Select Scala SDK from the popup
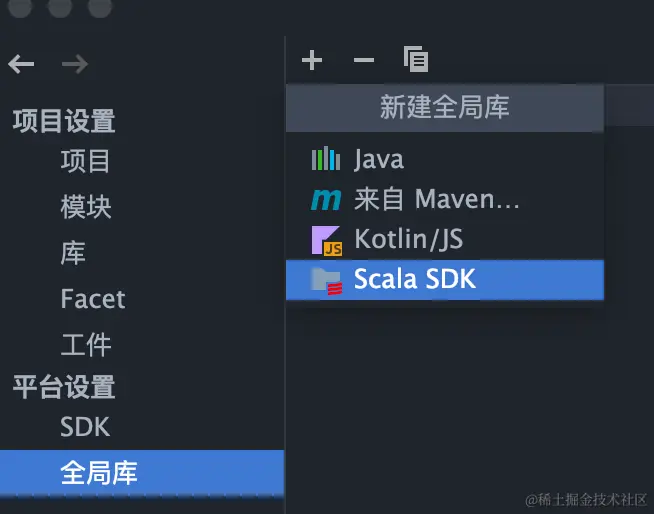 pos(445,280)
